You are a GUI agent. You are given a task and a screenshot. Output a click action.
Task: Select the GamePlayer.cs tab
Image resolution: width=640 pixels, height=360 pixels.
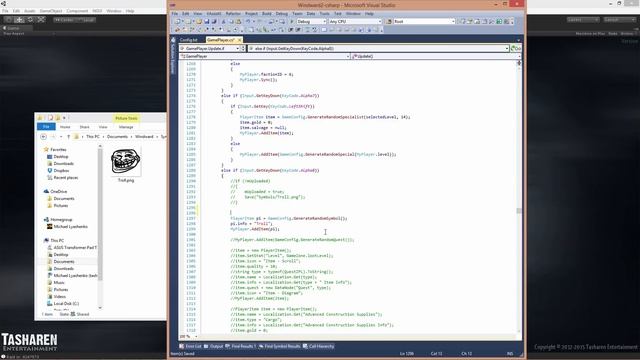coord(220,40)
